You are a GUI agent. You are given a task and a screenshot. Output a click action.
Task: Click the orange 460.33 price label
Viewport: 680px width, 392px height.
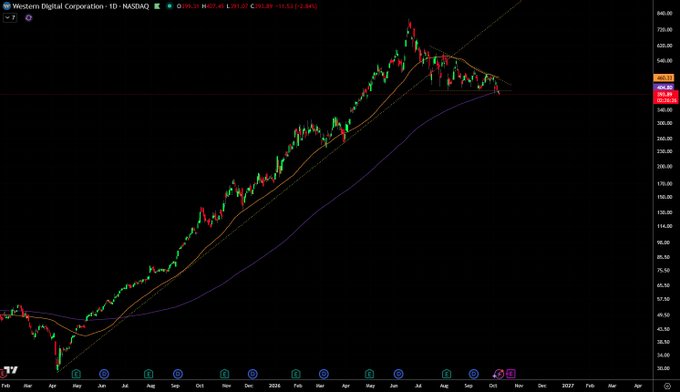[x=664, y=78]
